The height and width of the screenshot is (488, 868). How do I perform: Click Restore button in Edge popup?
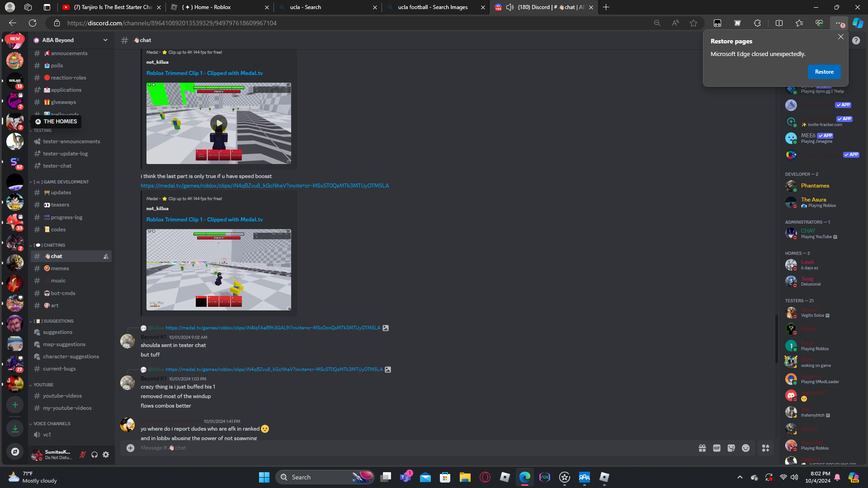pyautogui.click(x=824, y=72)
